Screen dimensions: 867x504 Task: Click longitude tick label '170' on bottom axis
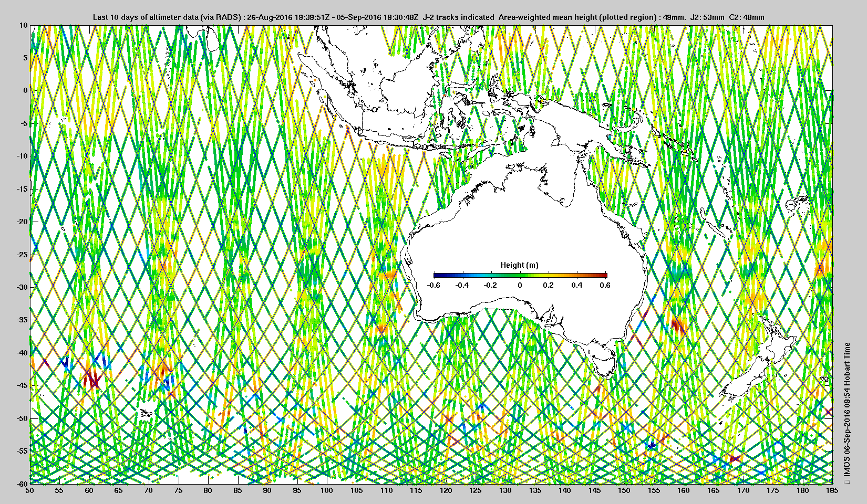(744, 490)
